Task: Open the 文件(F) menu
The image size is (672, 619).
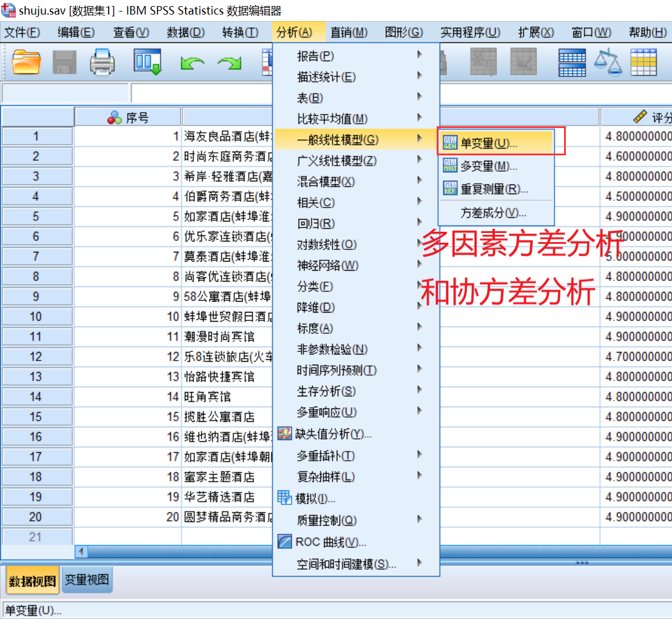Action: 22,32
